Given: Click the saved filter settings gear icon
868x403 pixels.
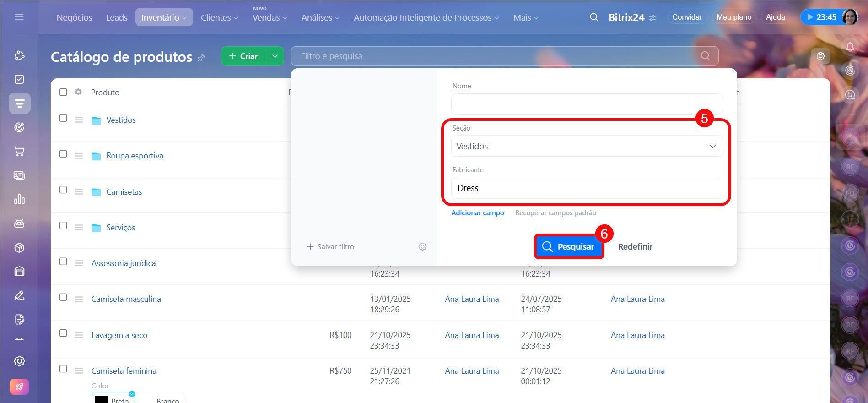Looking at the screenshot, I should (422, 247).
